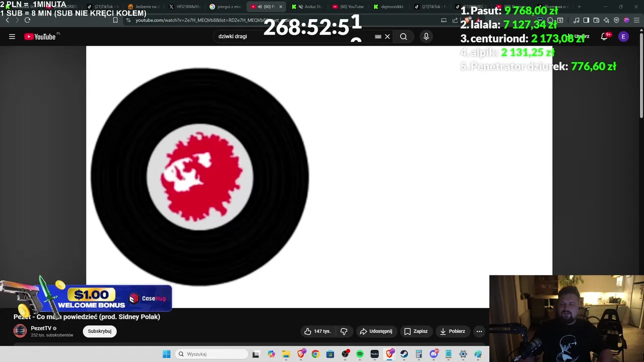Viewport: 644px width, 362px height.
Task: Like the video showing 147 tys.
Action: click(x=317, y=331)
